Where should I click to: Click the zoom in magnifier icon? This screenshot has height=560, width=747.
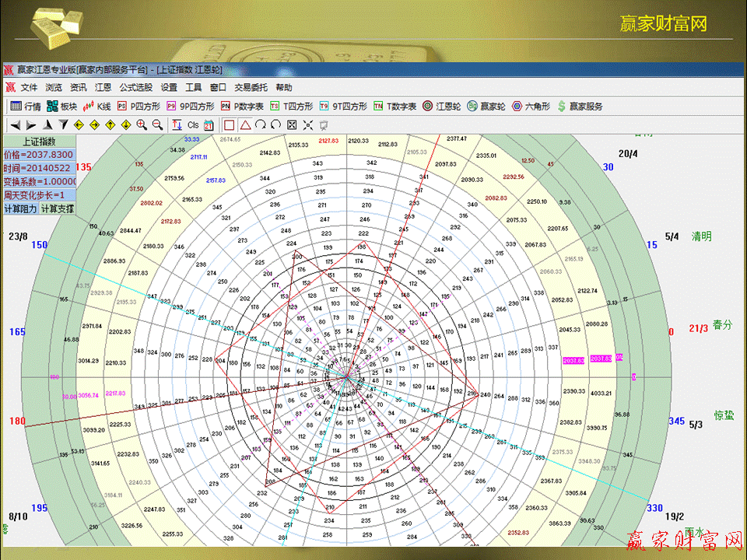142,125
